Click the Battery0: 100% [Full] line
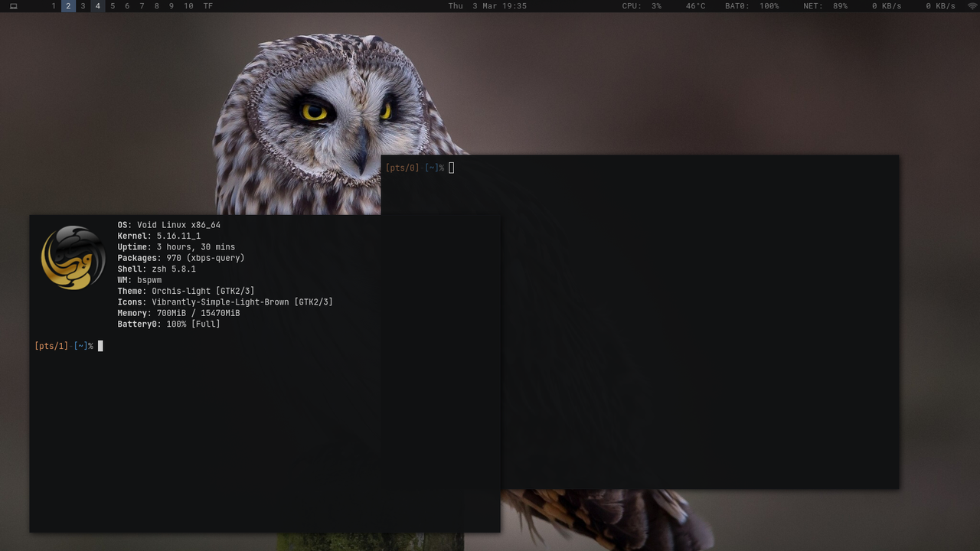Image resolution: width=980 pixels, height=551 pixels. [168, 324]
